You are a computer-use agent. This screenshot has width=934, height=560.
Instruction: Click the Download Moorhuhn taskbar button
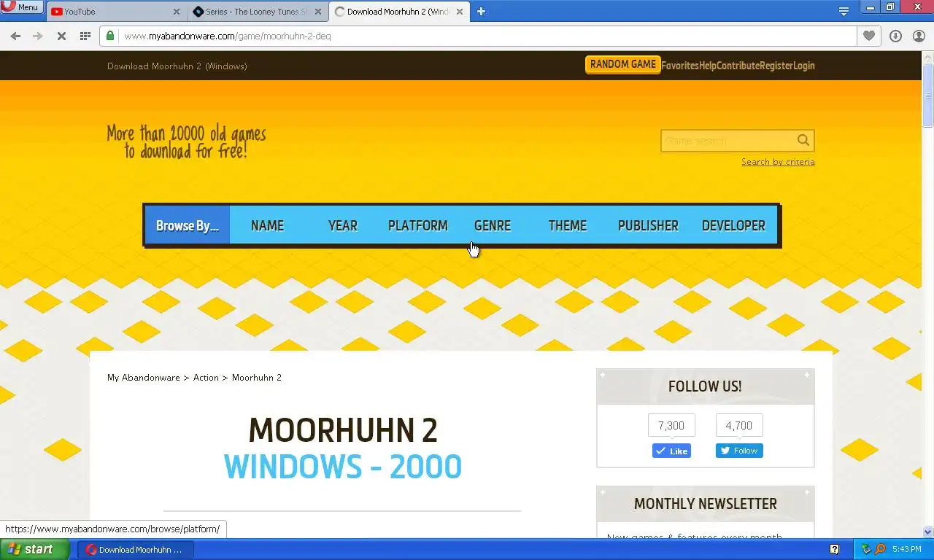pyautogui.click(x=136, y=550)
